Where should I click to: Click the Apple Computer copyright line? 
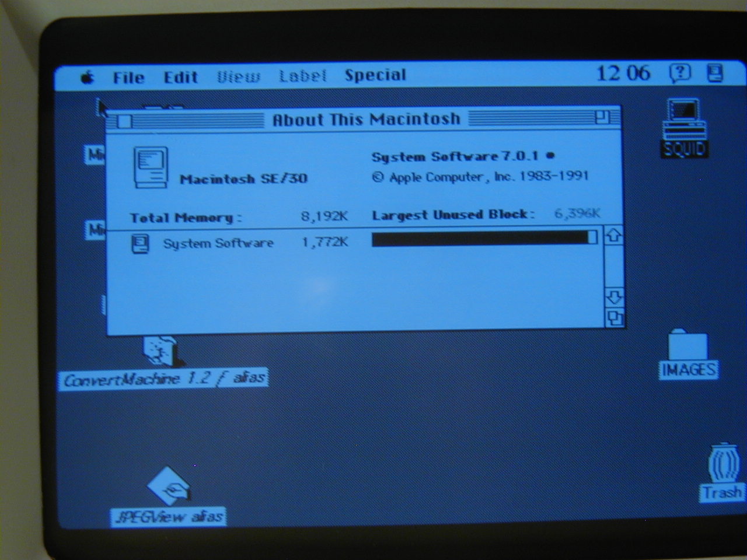480,176
